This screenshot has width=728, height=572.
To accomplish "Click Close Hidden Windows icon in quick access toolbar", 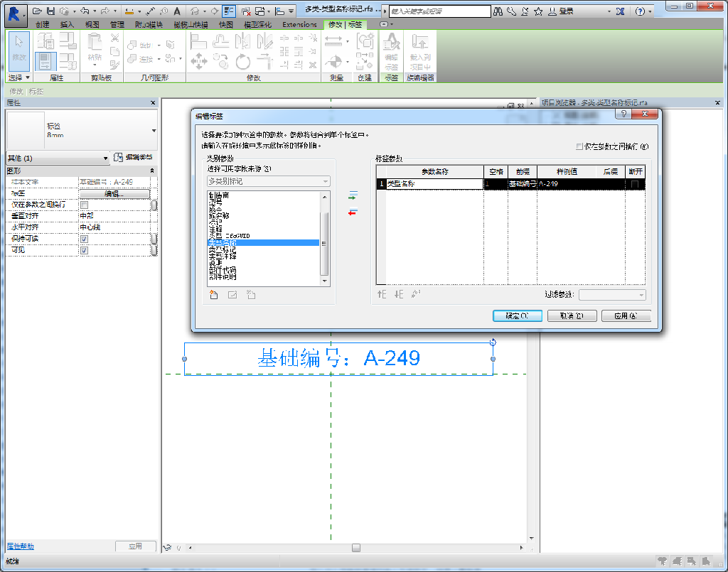I will click(247, 11).
